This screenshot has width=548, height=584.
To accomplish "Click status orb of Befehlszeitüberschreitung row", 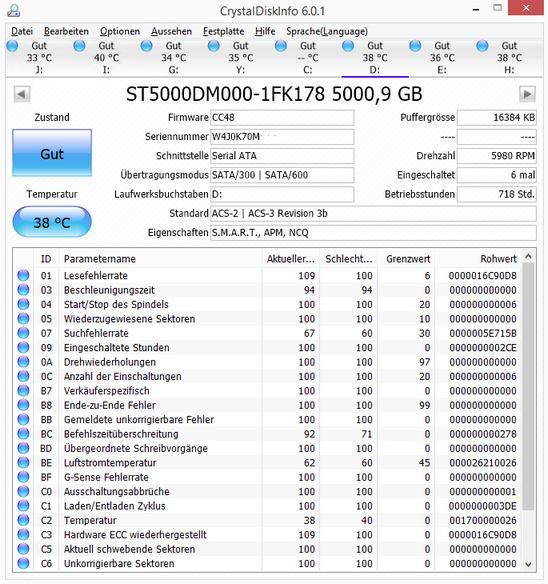I will 23,434.
